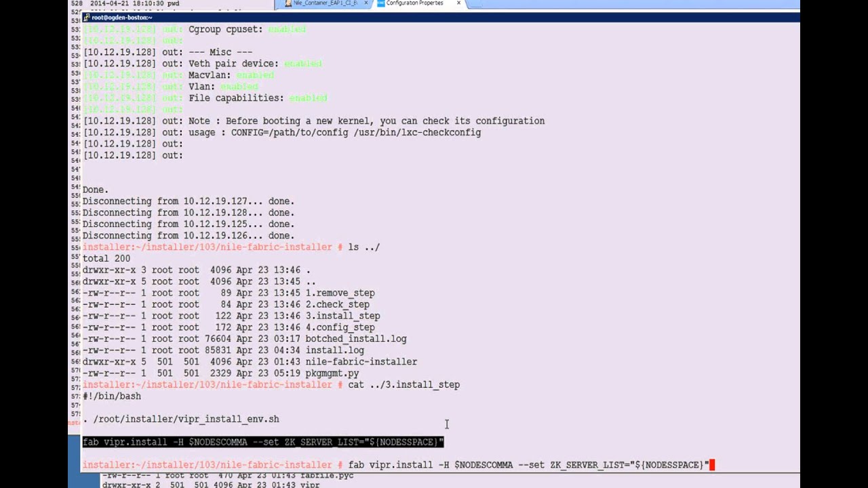The image size is (868, 488).
Task: Click the 'nile-fabric-installer' directory entry in the listing
Action: coord(361,362)
